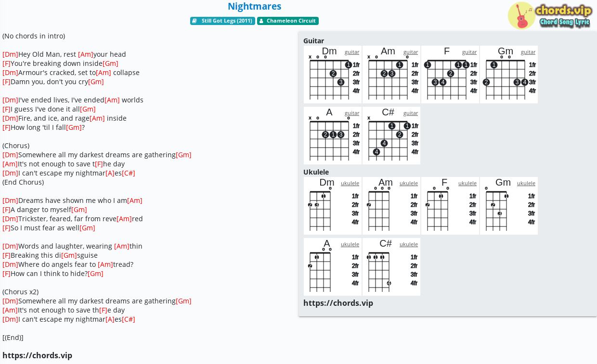The height and width of the screenshot is (364, 597).
Task: Click the ukulele link beside the Am chord
Action: (409, 183)
